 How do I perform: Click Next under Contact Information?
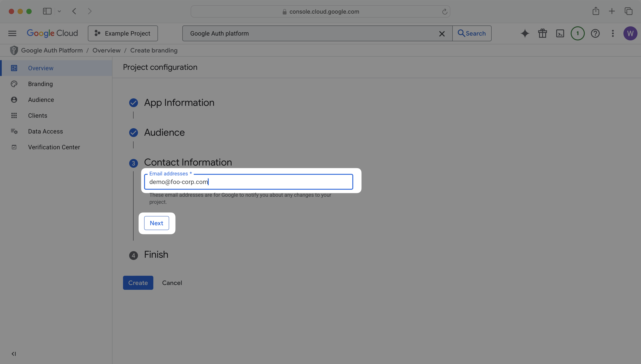157,223
